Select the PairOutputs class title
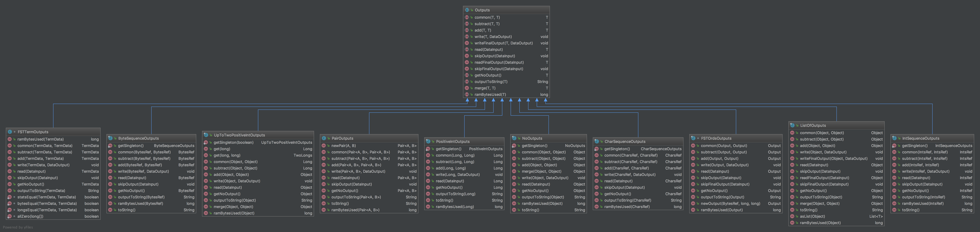Screen dimensions: 980x232 342,138
